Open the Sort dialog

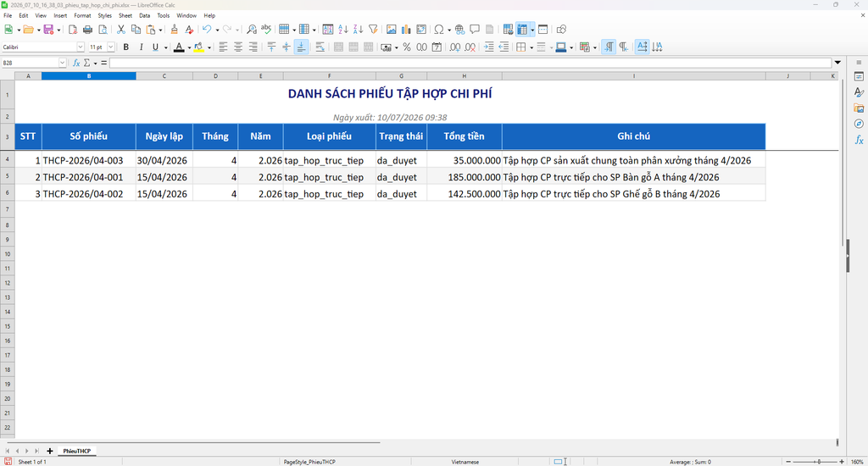coord(328,30)
